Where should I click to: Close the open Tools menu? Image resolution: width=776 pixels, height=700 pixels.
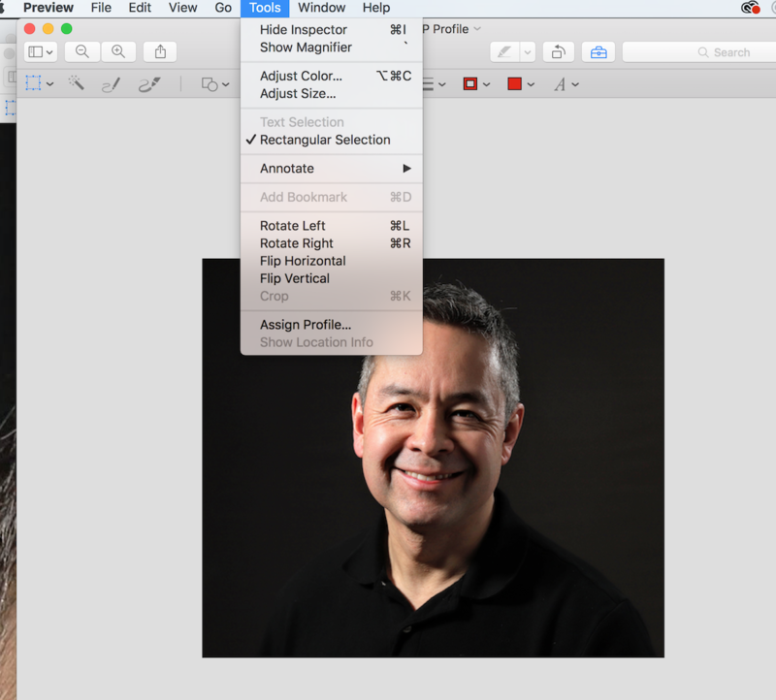[265, 8]
